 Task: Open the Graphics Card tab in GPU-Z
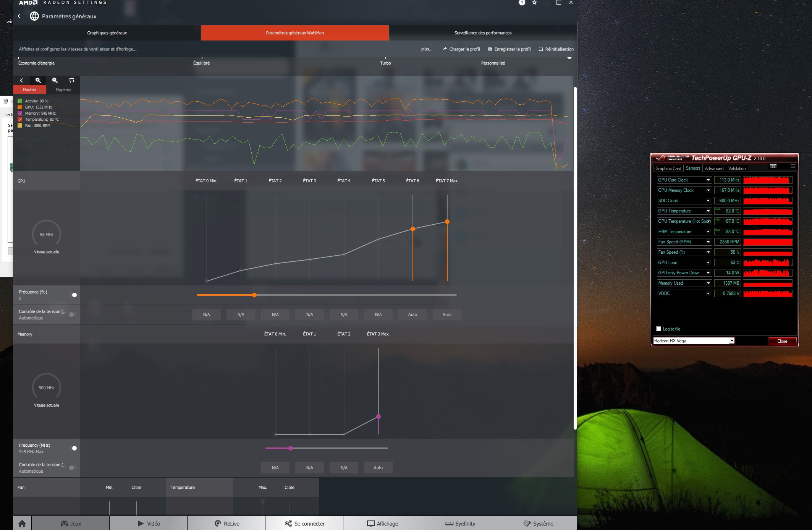(x=668, y=169)
